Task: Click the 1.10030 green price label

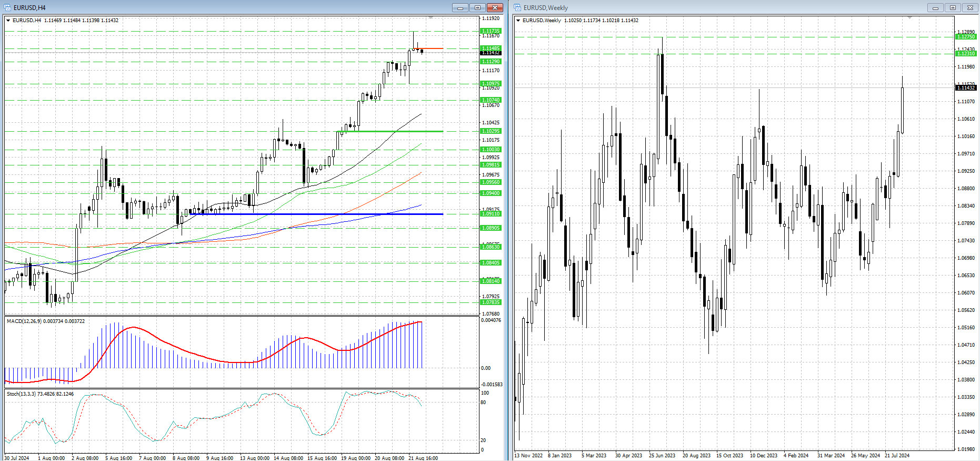Action: (491, 150)
